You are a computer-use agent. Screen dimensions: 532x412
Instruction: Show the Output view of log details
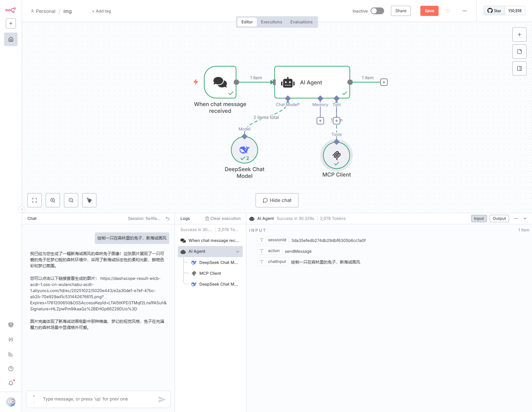click(499, 219)
